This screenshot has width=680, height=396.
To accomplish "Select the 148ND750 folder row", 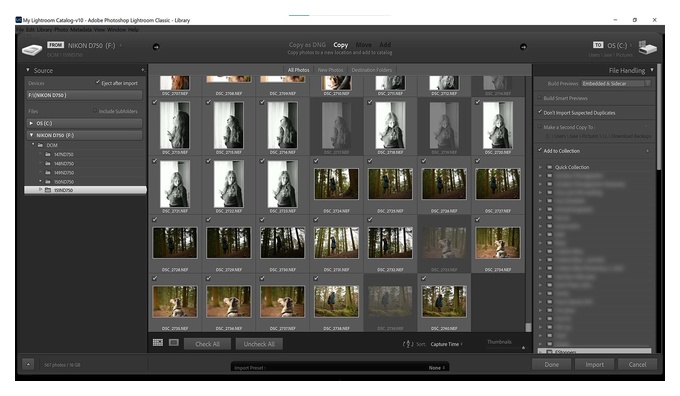I will [85, 164].
